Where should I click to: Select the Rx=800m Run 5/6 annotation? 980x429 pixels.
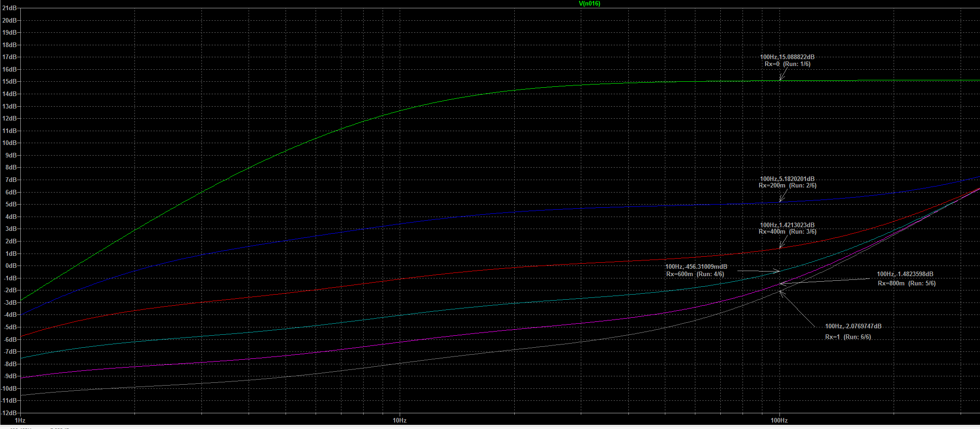point(906,284)
